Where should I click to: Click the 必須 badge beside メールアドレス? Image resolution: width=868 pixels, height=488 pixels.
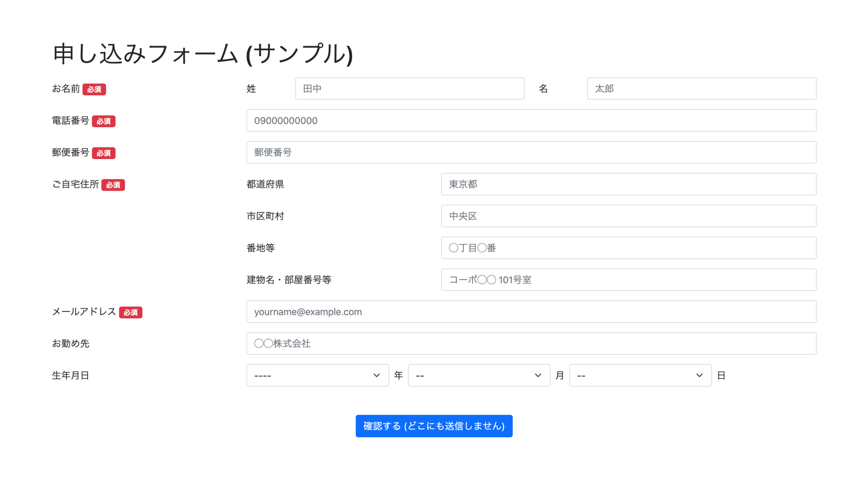tap(131, 313)
